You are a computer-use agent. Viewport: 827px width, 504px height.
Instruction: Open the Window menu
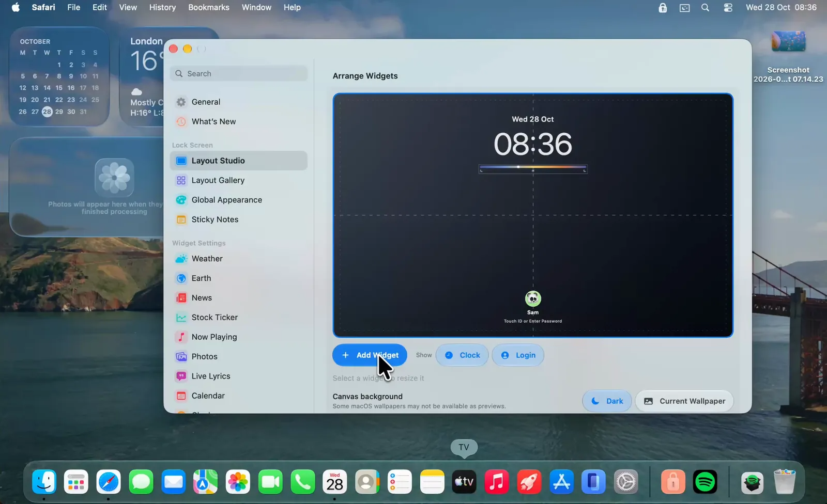coord(256,7)
